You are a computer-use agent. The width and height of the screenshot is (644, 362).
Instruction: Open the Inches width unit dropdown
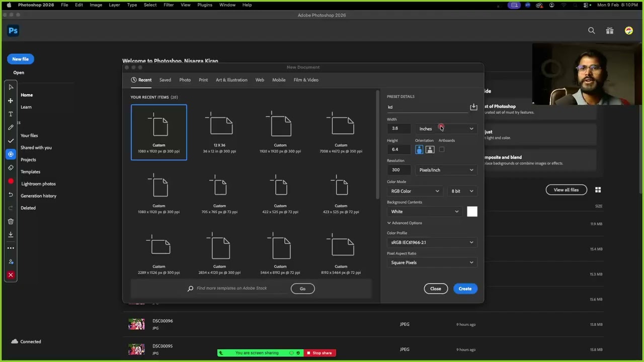446,129
